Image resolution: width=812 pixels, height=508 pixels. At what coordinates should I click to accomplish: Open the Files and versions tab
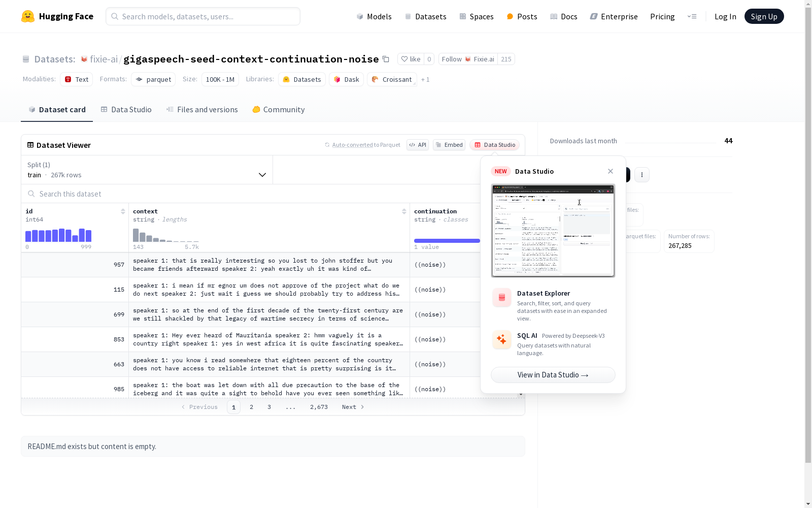[202, 110]
